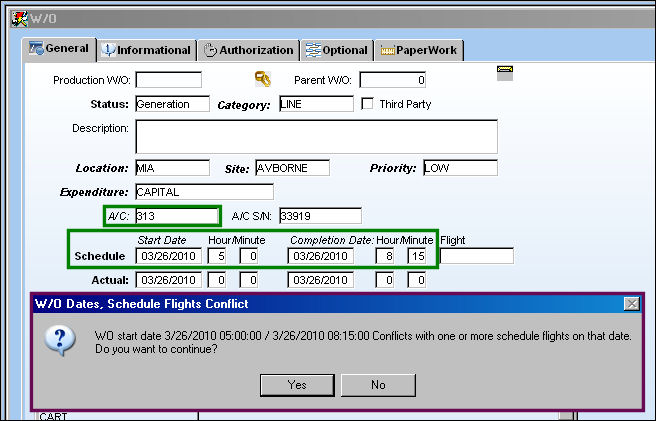Click No in the conflict dialog
This screenshot has height=421, width=656.
click(378, 385)
